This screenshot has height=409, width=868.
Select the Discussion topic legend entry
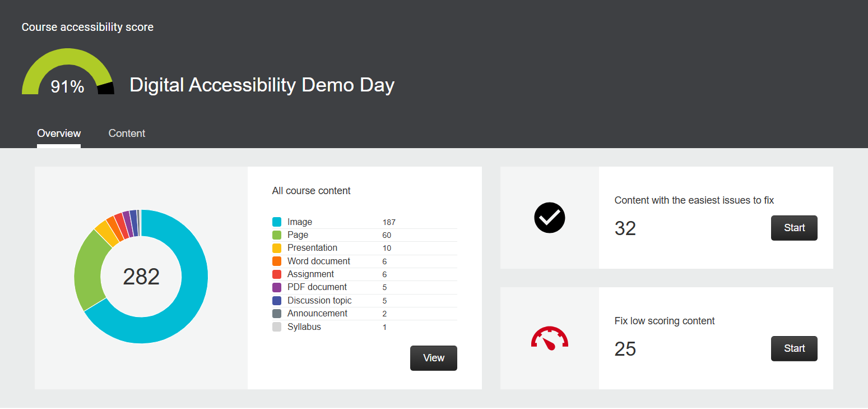pyautogui.click(x=319, y=301)
